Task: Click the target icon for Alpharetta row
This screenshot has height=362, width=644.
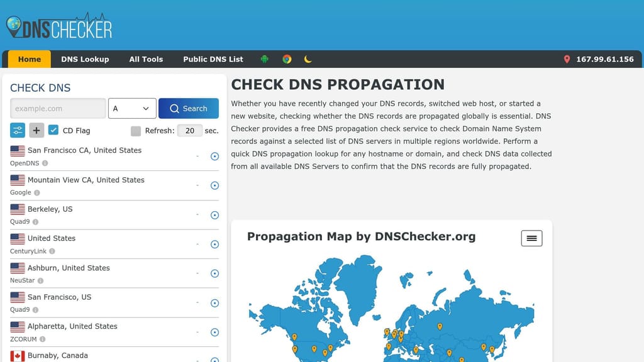Action: (x=214, y=332)
